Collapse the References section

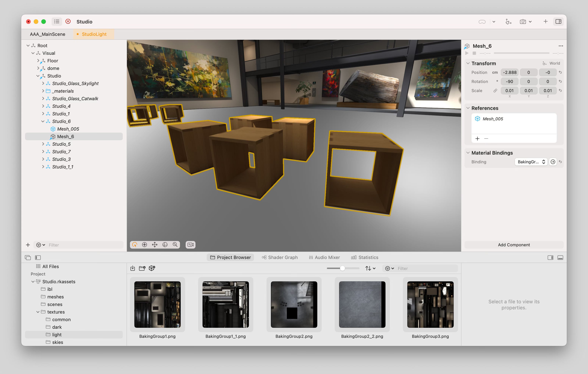point(468,108)
